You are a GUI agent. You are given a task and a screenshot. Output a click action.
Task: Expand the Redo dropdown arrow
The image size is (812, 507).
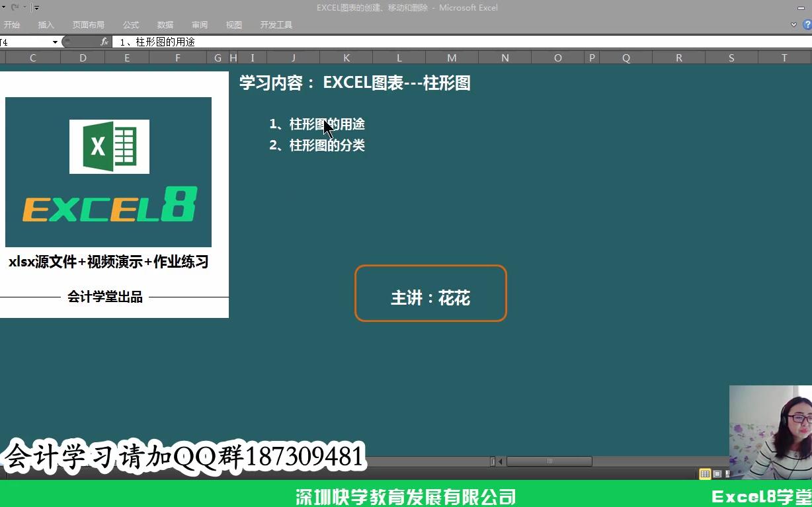pyautogui.click(x=24, y=7)
